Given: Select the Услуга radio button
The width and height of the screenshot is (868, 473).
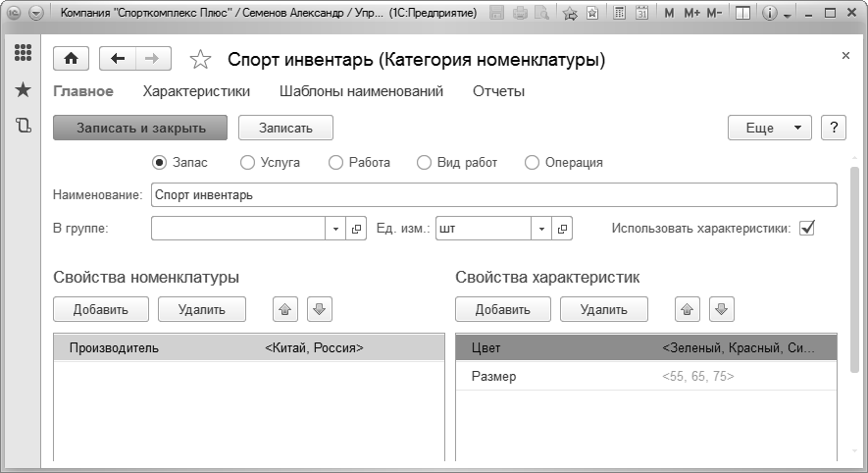Looking at the screenshot, I should click(x=247, y=162).
